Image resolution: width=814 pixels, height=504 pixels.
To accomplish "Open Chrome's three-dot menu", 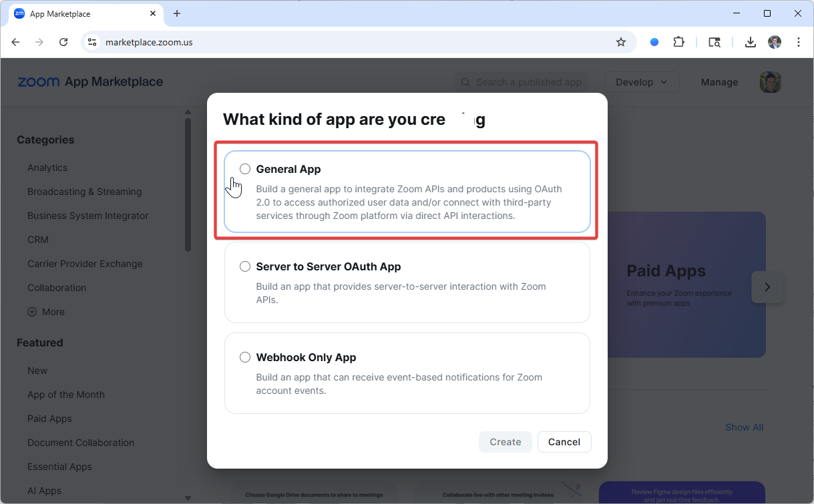I will click(799, 42).
